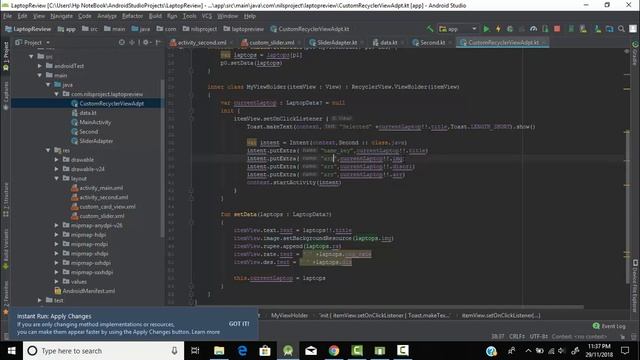This screenshot has height=360, width=640.
Task: Collapse the main folder
Action: click(x=40, y=75)
